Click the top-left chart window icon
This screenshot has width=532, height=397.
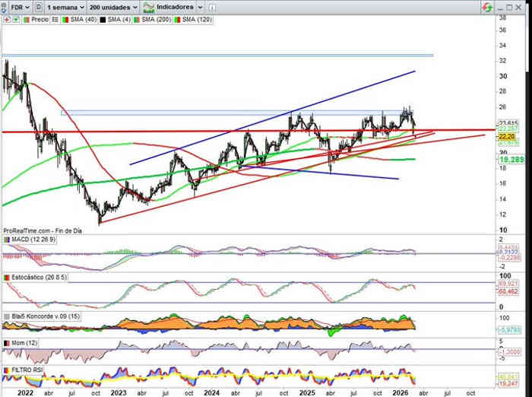tap(5, 6)
